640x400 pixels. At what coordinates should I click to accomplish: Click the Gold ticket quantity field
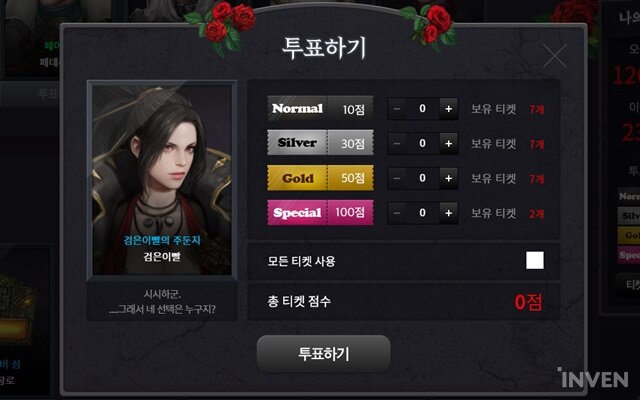(x=422, y=178)
